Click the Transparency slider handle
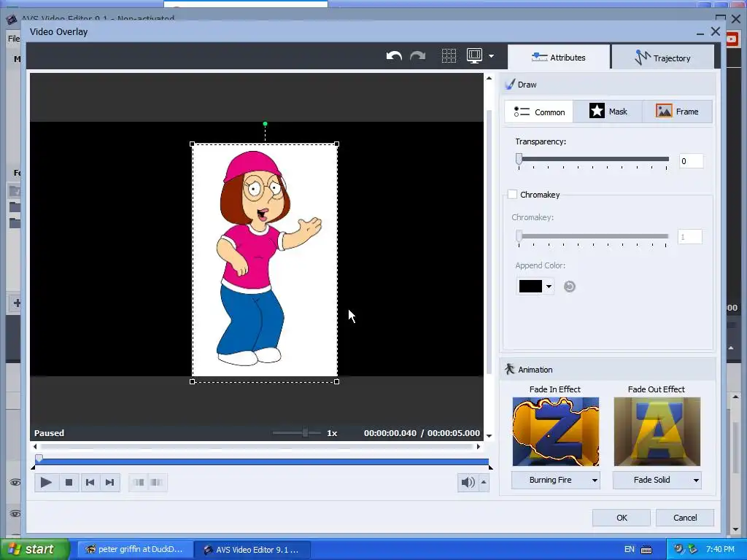This screenshot has height=560, width=747. tap(519, 159)
